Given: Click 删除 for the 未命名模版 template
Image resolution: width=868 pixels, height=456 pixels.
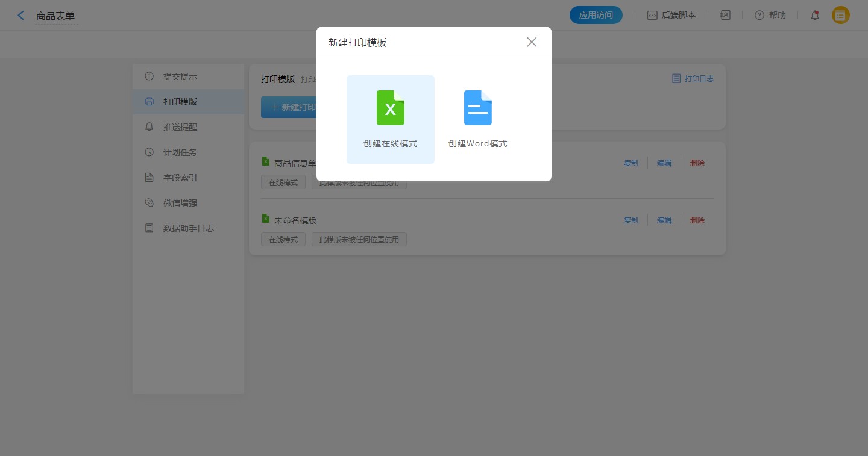Looking at the screenshot, I should (697, 220).
